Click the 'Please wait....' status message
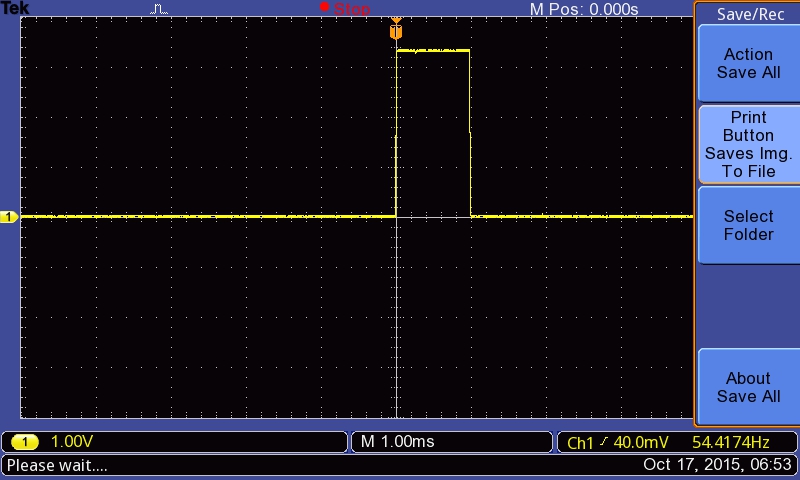 [x=57, y=465]
